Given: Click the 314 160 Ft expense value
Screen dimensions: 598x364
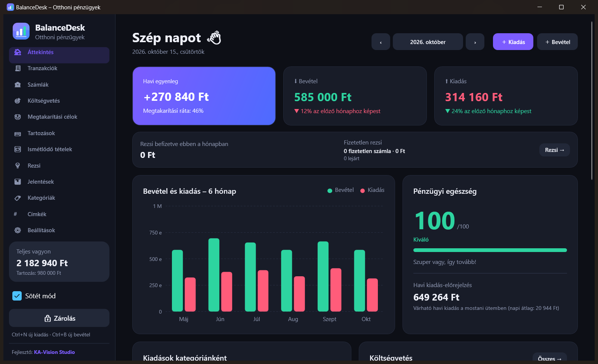Looking at the screenshot, I should click(x=474, y=97).
